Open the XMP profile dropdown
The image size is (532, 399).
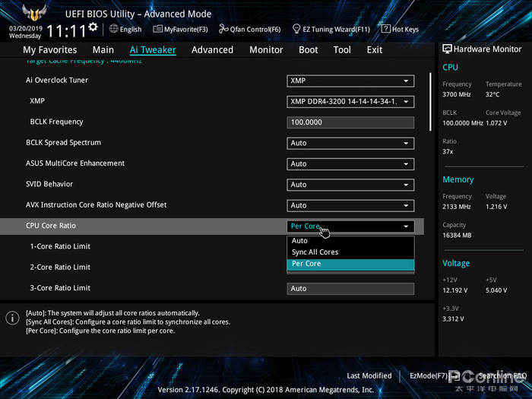pos(350,101)
